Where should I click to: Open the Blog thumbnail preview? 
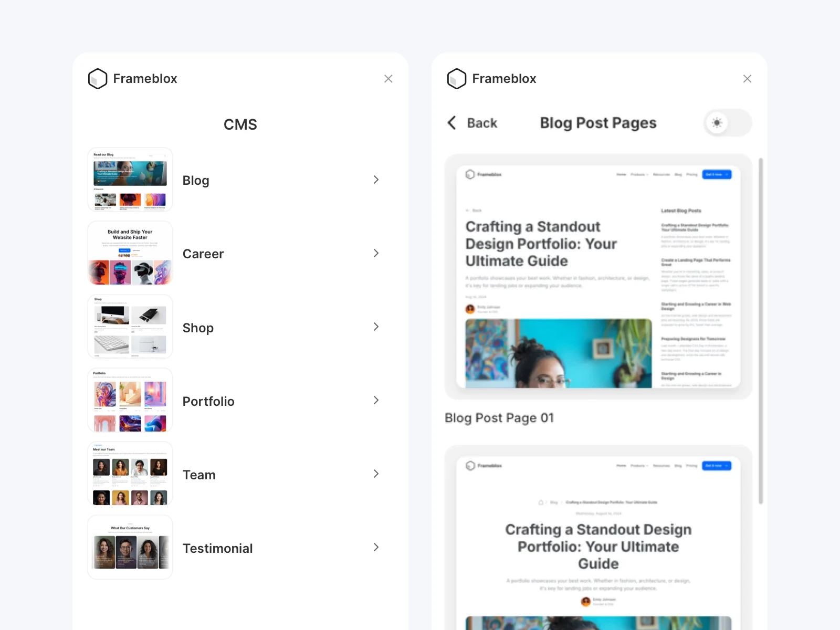(x=130, y=180)
